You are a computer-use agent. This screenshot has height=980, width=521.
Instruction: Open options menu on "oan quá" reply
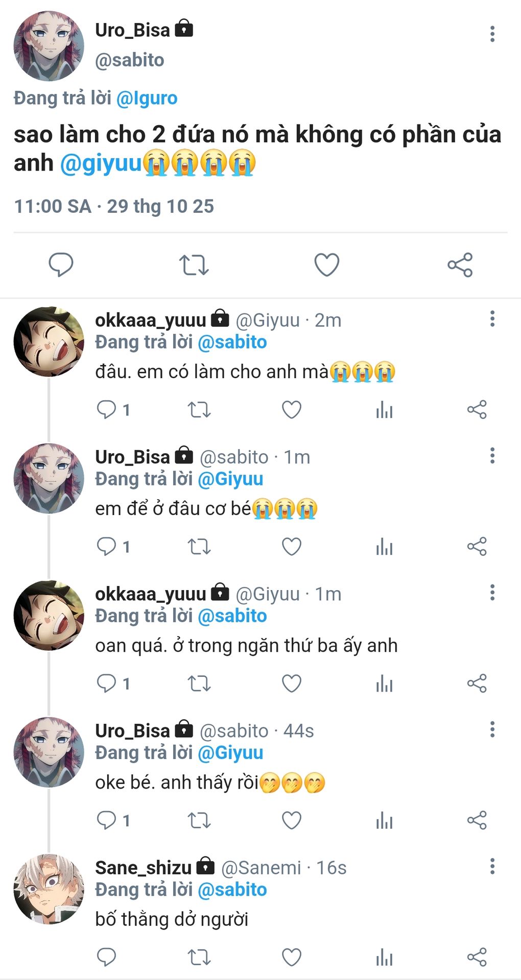492,593
